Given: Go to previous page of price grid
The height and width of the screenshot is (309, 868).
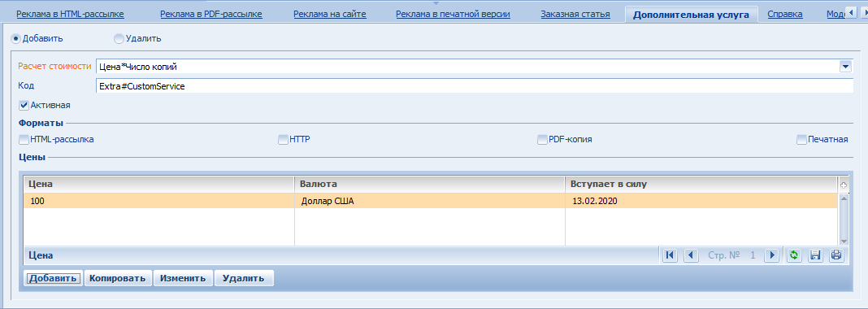Looking at the screenshot, I should [x=690, y=255].
